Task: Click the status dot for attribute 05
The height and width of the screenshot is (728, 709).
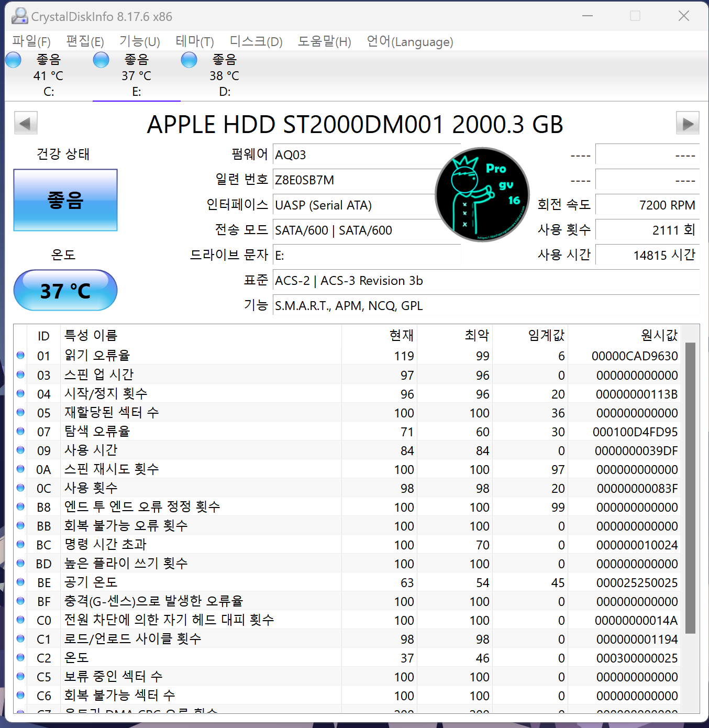Action: coord(20,412)
